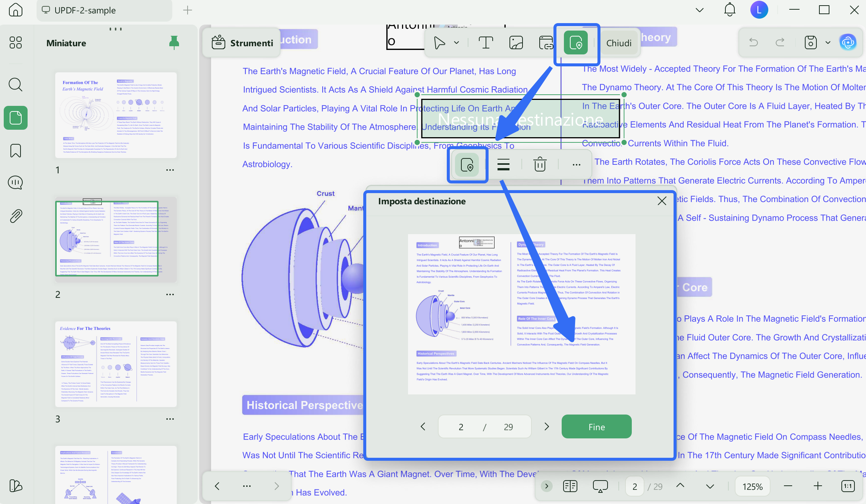The height and width of the screenshot is (504, 866).
Task: Open the layers icon at sidebar bottom
Action: pyautogui.click(x=15, y=486)
